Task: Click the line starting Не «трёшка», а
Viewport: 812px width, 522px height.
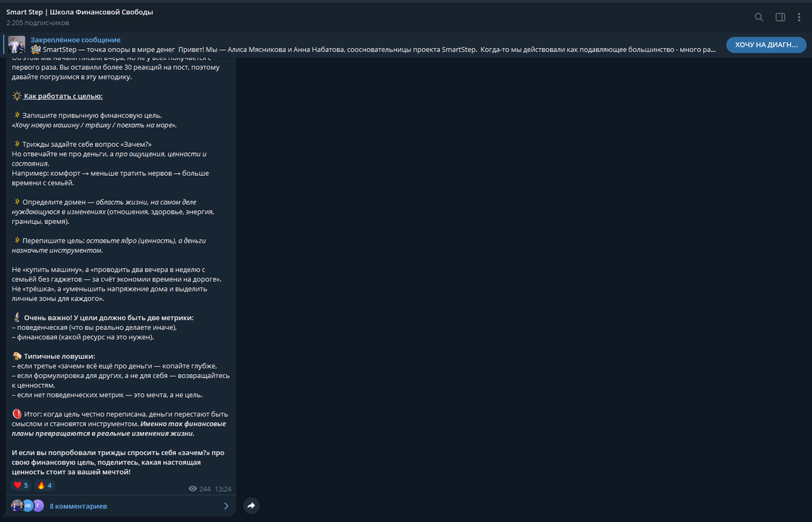Action: click(110, 293)
